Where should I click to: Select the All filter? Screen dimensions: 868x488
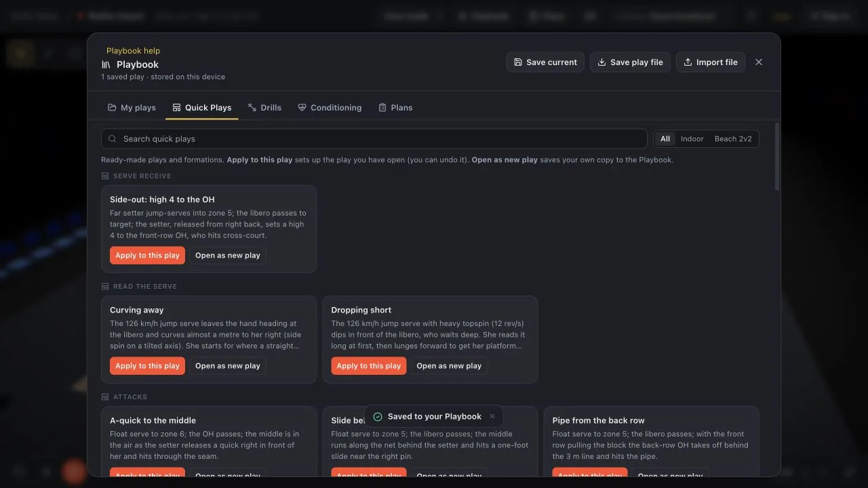pyautogui.click(x=665, y=139)
